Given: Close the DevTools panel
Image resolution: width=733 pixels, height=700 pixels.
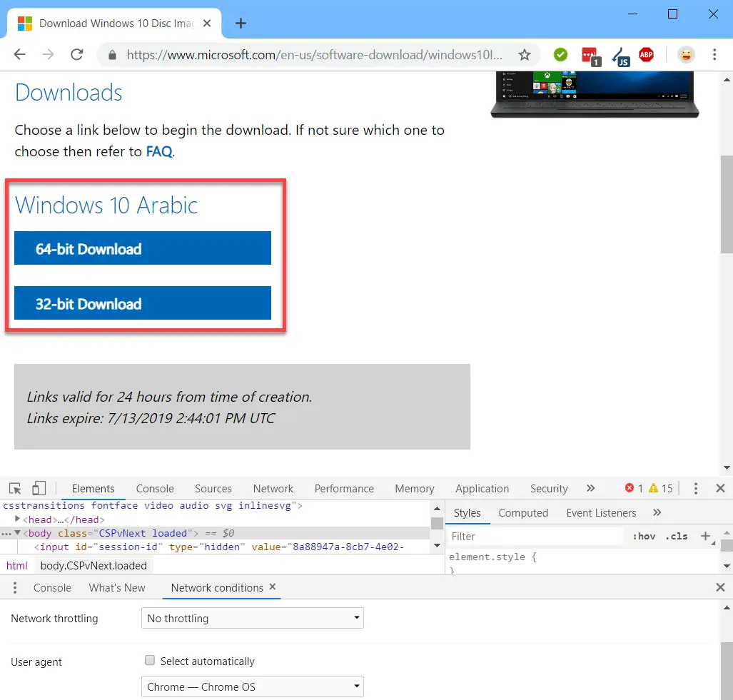Looking at the screenshot, I should pos(720,488).
